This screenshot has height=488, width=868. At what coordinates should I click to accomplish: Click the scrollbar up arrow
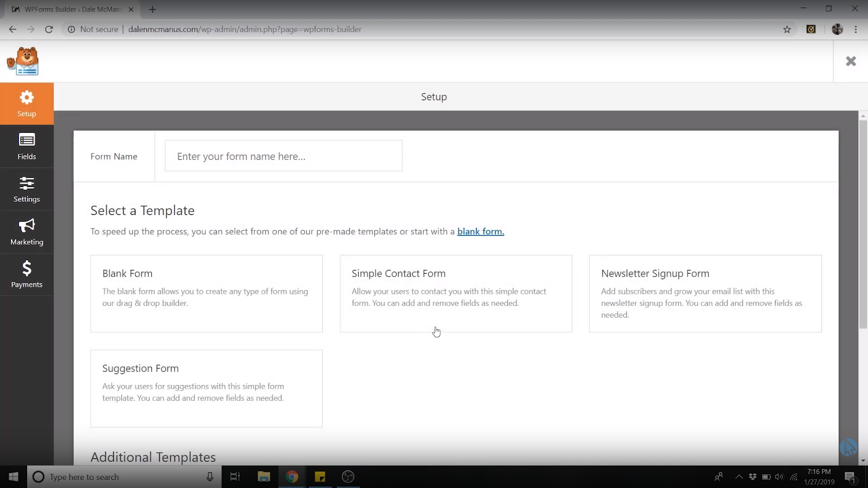tap(863, 115)
